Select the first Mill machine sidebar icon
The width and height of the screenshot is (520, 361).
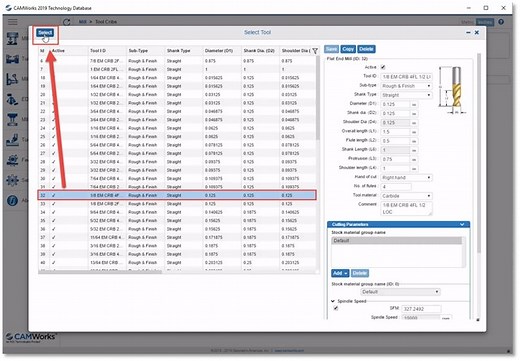tap(13, 39)
